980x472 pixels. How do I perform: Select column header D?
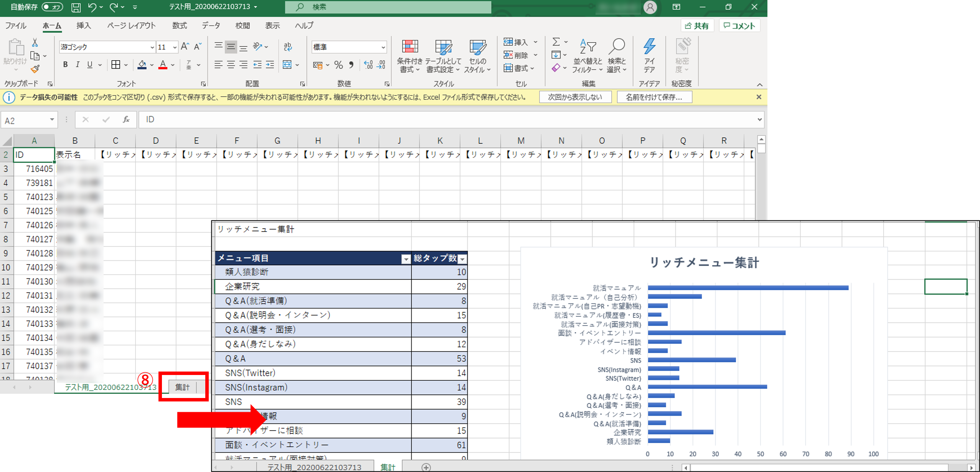pyautogui.click(x=155, y=141)
